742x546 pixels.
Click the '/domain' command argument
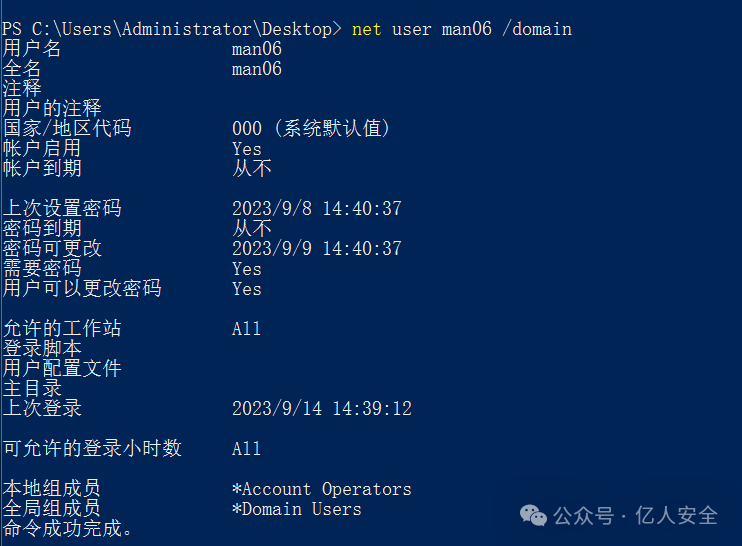[x=537, y=29]
